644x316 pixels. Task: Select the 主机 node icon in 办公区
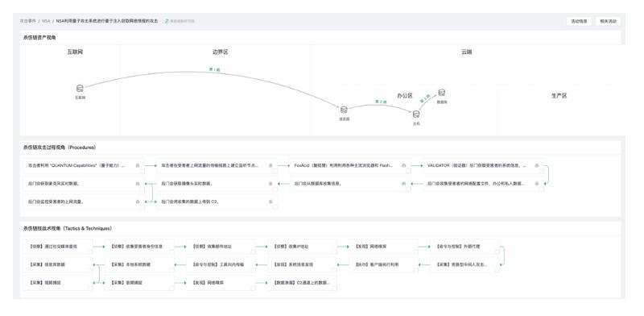(x=416, y=114)
